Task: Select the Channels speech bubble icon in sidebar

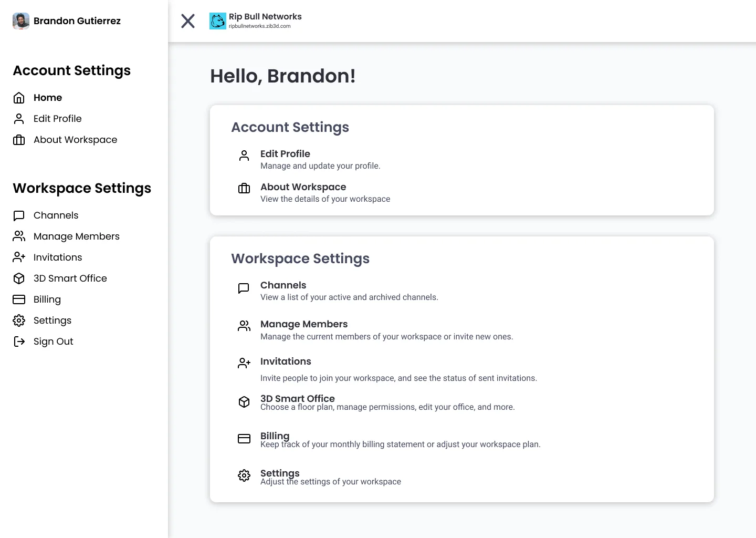Action: click(19, 215)
